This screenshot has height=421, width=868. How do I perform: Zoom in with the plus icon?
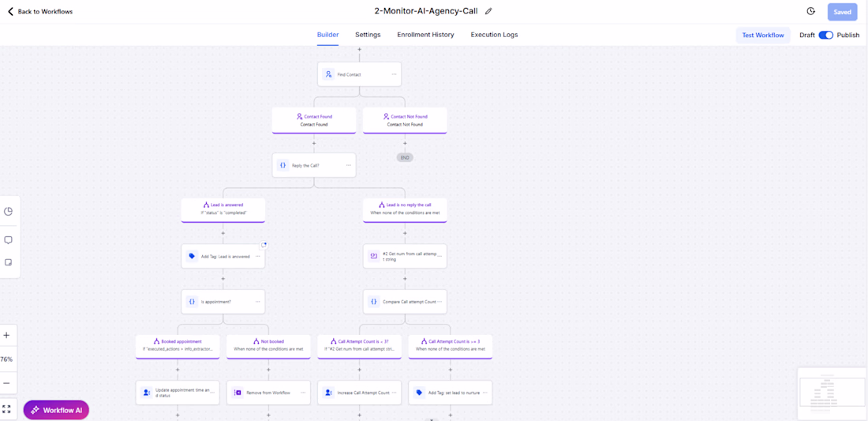tap(7, 336)
